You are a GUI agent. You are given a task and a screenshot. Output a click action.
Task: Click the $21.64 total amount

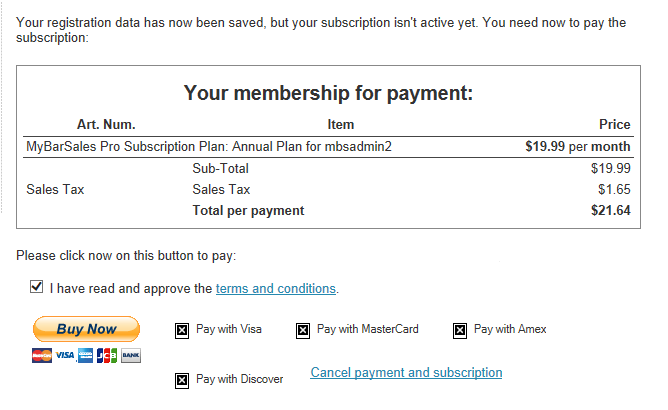point(610,211)
